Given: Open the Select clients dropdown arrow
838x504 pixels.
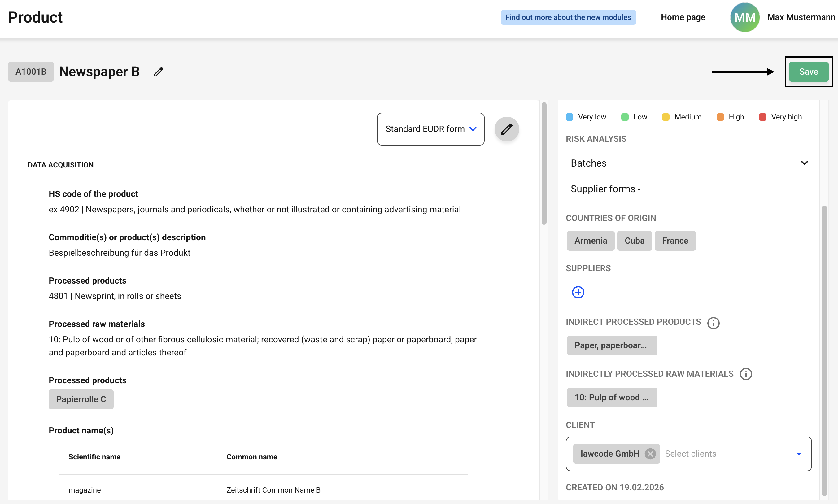Looking at the screenshot, I should (x=799, y=454).
